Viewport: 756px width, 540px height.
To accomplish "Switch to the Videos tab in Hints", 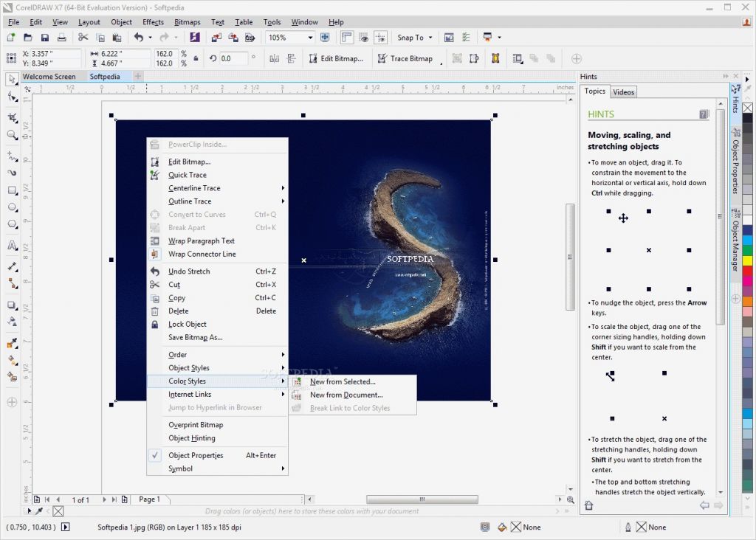I will [623, 92].
